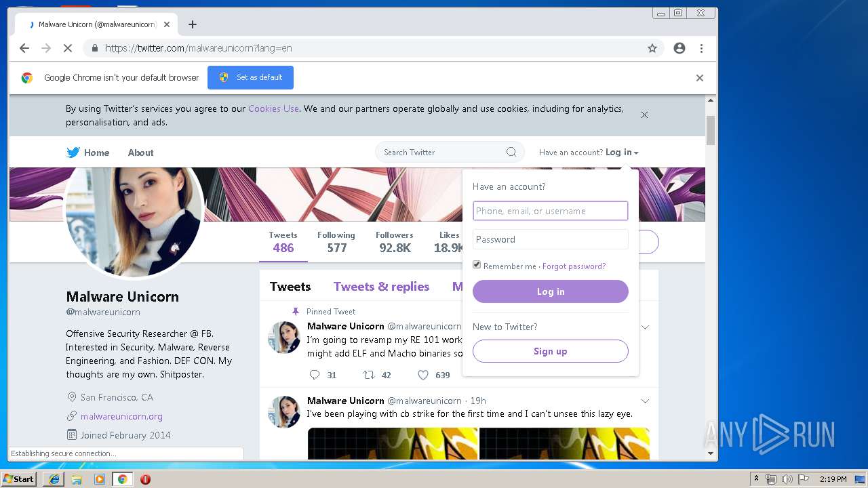
Task: Open the right tweet image
Action: (564, 443)
